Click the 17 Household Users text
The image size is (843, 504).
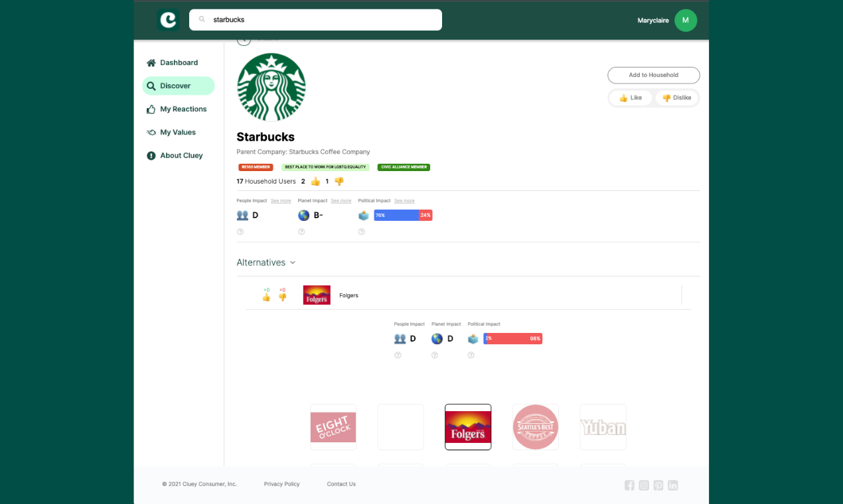tap(266, 181)
